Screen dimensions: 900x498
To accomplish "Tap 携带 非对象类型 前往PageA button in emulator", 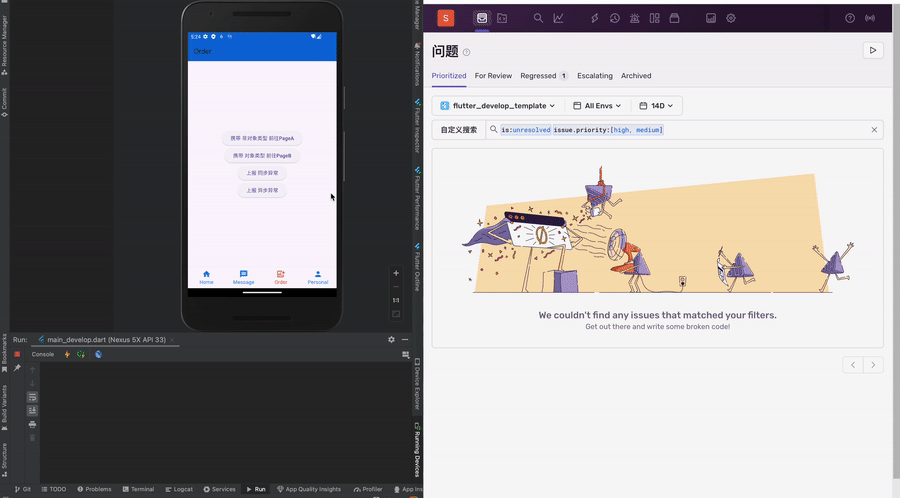I will tap(262, 138).
